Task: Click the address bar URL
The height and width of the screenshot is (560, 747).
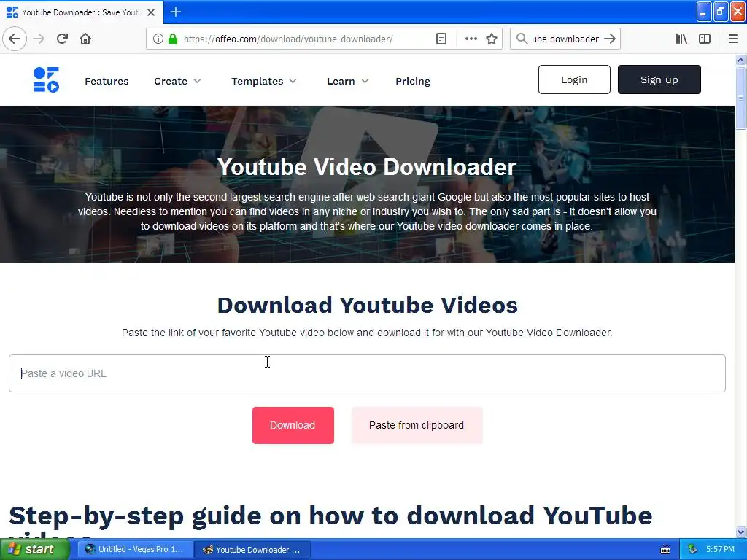Action: click(x=288, y=39)
